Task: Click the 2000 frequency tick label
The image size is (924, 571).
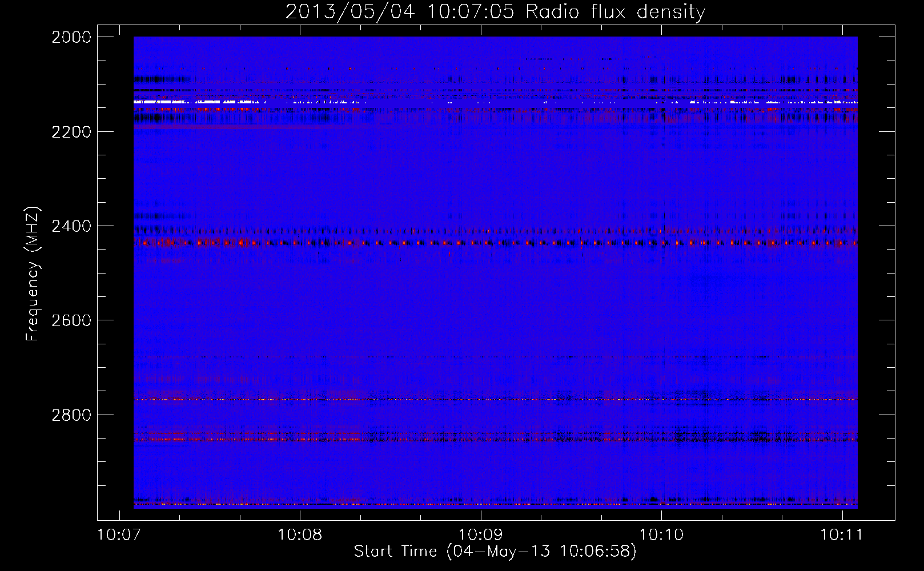Action: [x=71, y=37]
